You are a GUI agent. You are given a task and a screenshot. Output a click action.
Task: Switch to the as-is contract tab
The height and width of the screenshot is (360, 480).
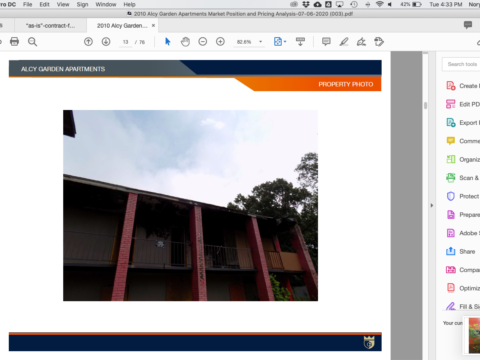coord(50,26)
